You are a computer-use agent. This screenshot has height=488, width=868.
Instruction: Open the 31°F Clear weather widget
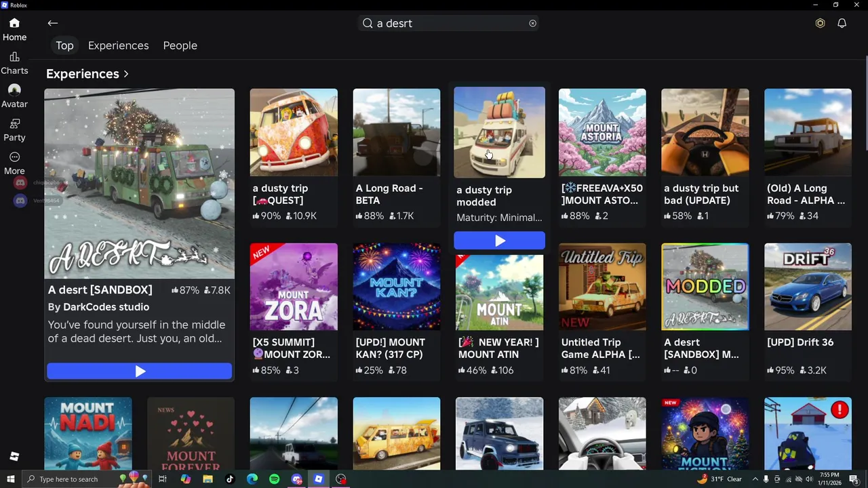click(x=720, y=479)
